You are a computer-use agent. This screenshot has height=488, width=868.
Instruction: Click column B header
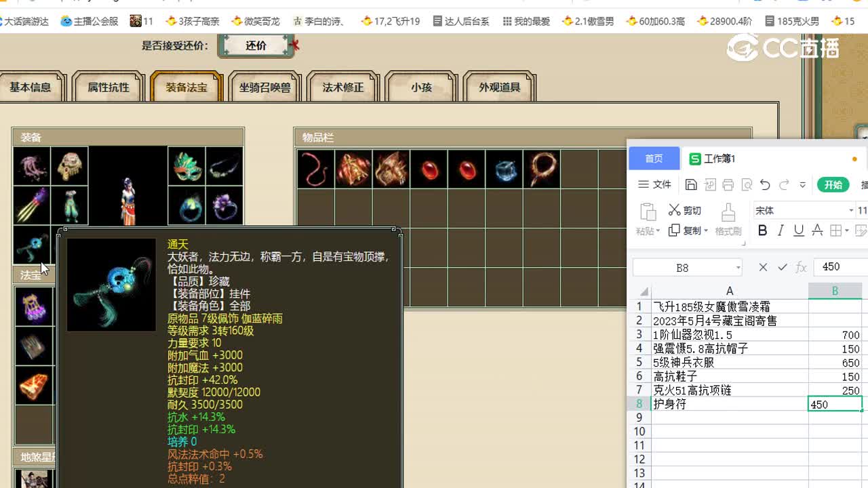(835, 291)
